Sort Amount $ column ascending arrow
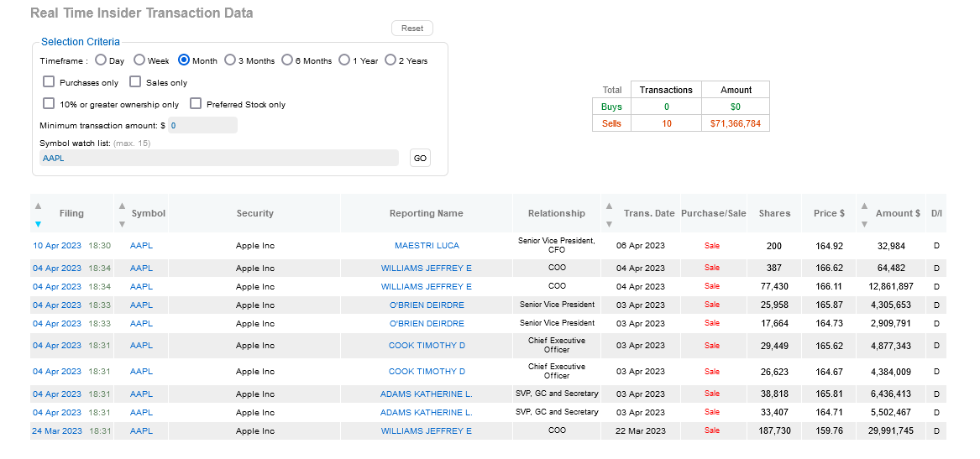 pos(864,206)
